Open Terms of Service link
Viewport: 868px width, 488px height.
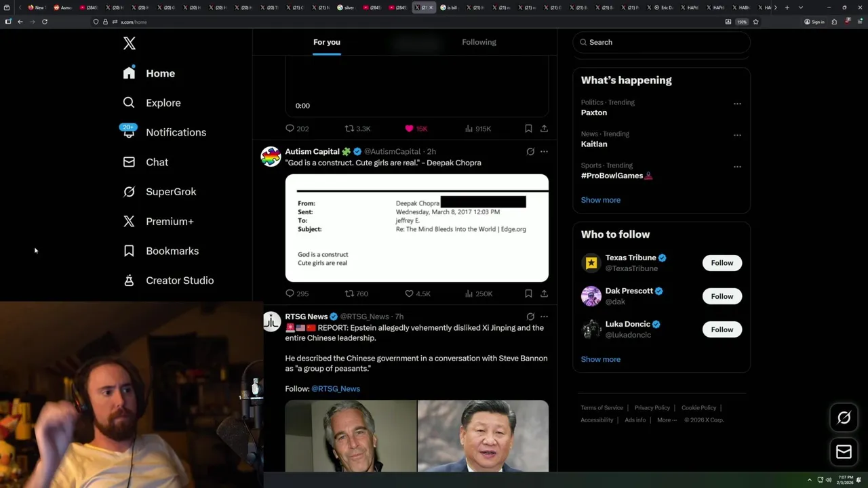(x=601, y=408)
